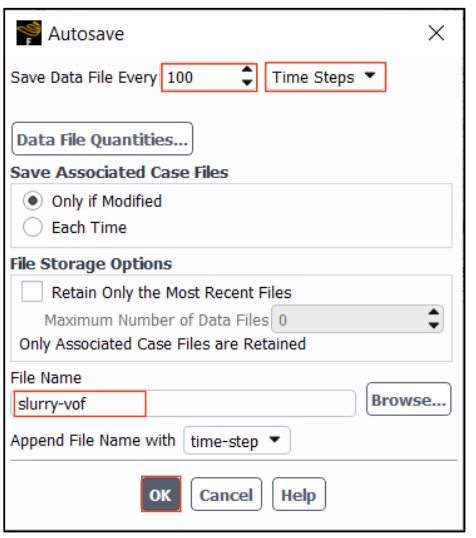
Task: Increase the Save Data File Every value
Action: [247, 70]
